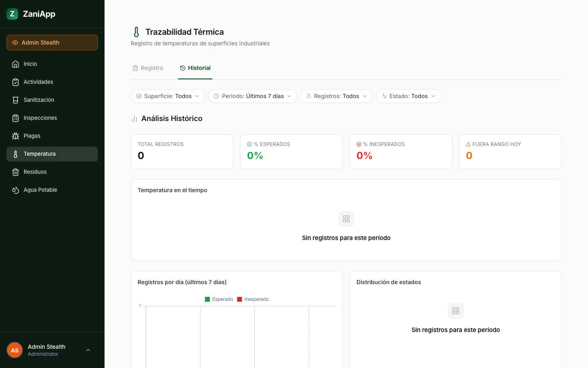This screenshot has height=368, width=588.
Task: Open the Superficie: Todos dropdown
Action: 168,96
